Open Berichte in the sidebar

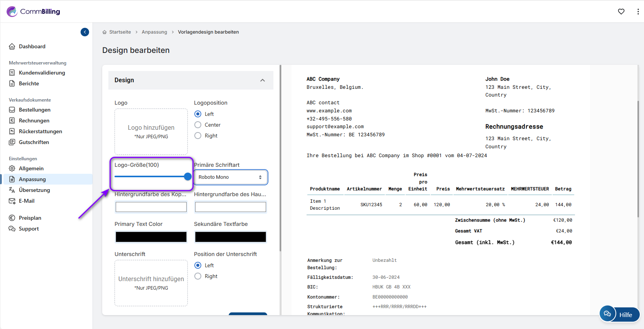tap(29, 83)
